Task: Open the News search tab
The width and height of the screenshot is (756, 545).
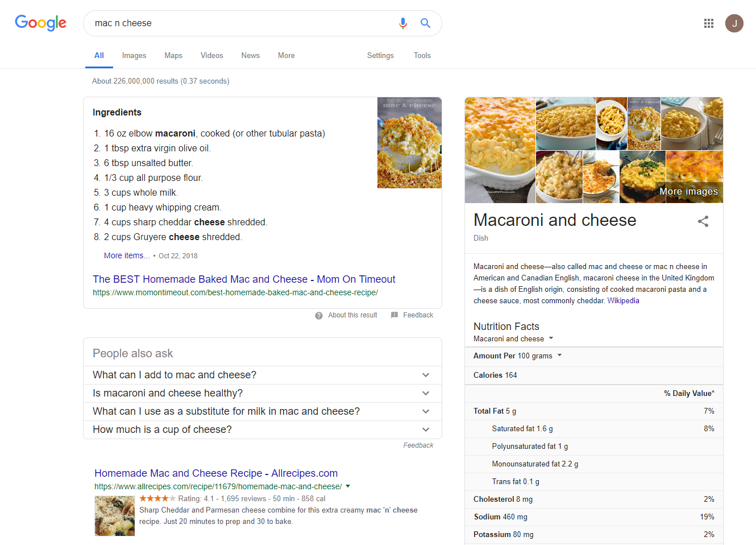Action: pos(250,55)
